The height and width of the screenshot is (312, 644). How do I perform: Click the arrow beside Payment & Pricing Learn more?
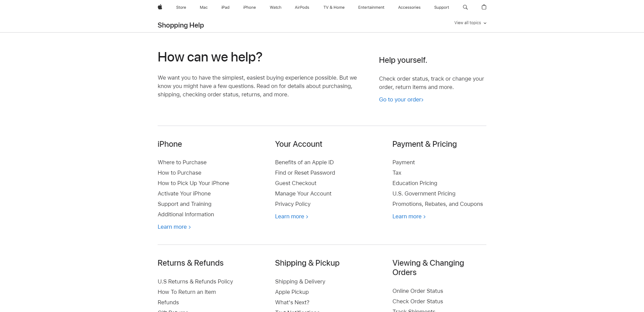(424, 216)
